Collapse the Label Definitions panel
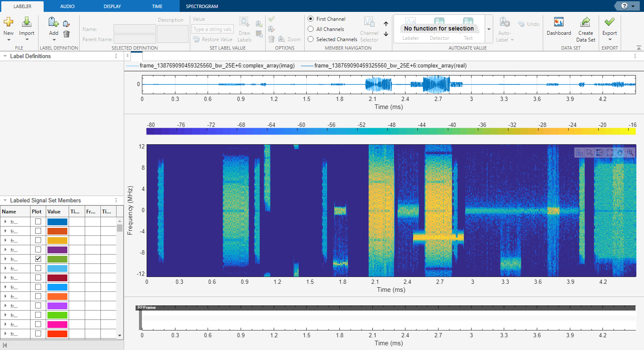This screenshot has height=350, width=644. tap(4, 56)
